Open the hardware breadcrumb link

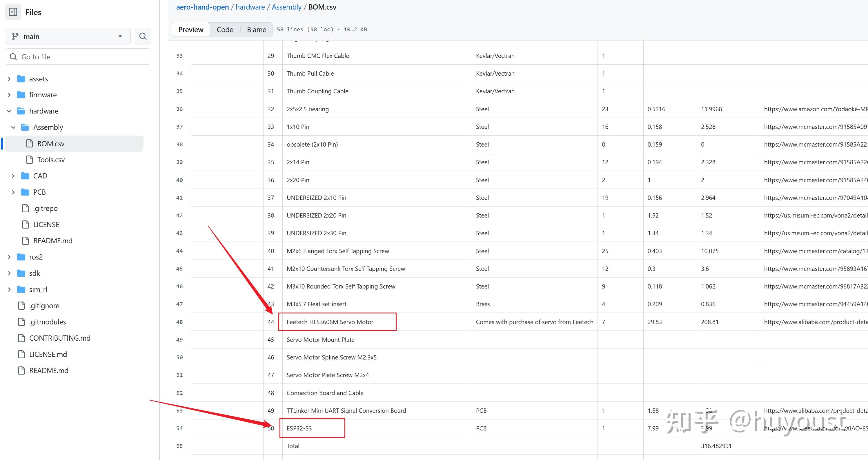[250, 7]
